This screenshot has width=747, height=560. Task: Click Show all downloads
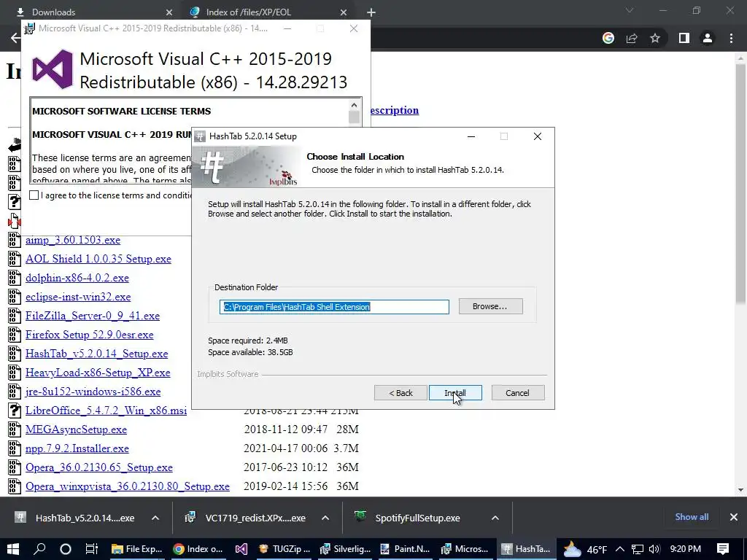(692, 517)
